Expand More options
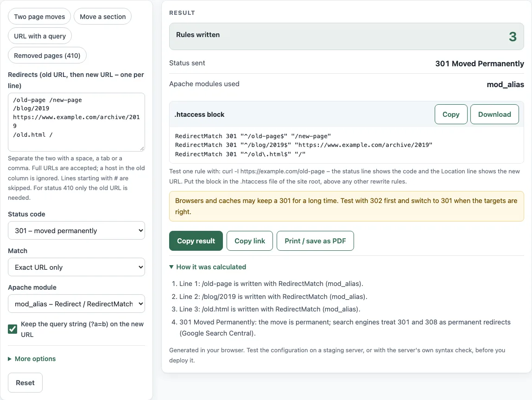 pyautogui.click(x=32, y=359)
